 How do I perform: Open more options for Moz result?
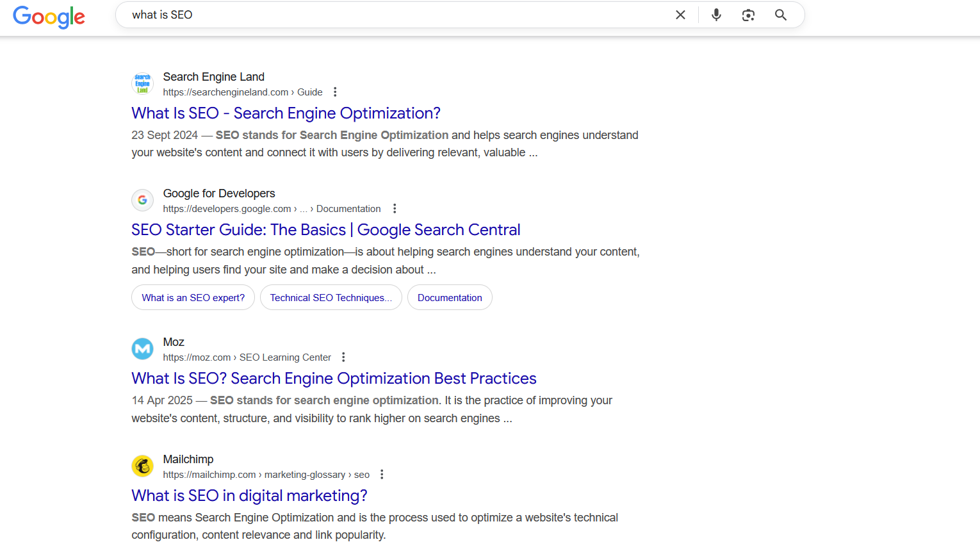point(343,357)
